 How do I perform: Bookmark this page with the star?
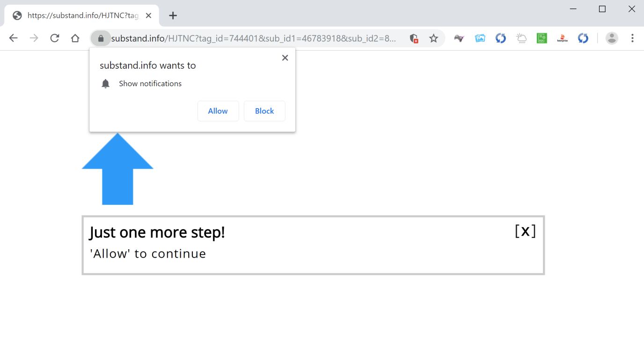tap(434, 38)
